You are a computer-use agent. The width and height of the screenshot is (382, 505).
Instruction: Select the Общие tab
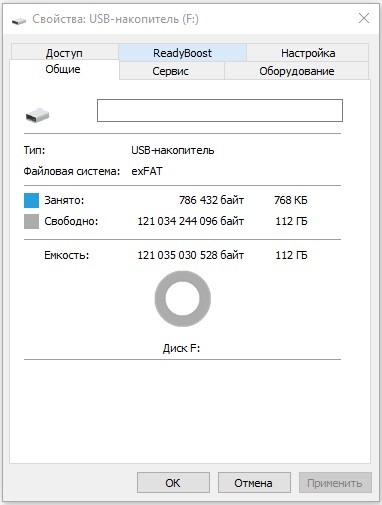click(x=63, y=69)
